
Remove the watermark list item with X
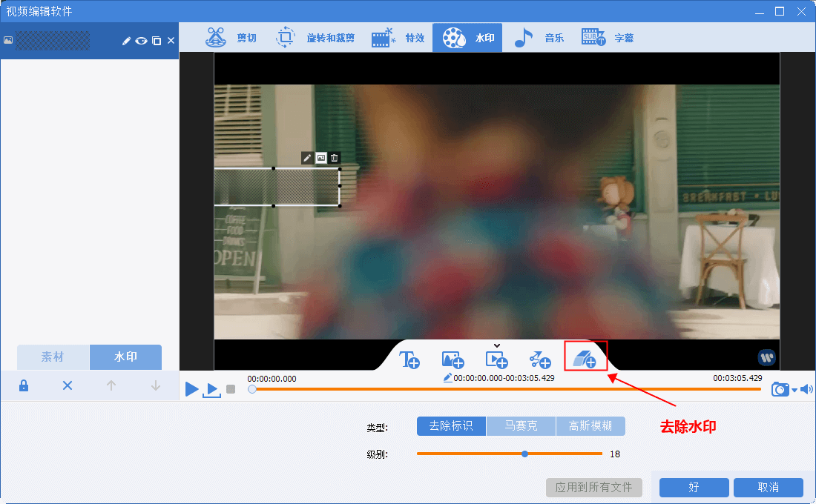pos(171,41)
